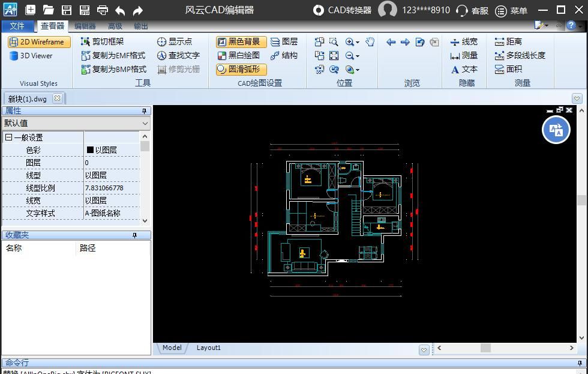This screenshot has height=374, width=588.
Task: Select the pan hand tool
Action: pos(370,41)
